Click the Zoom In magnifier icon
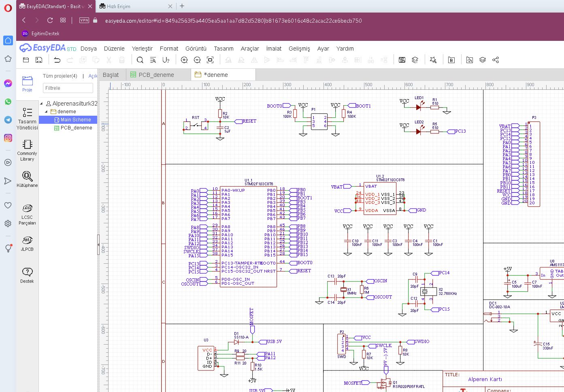 pos(184,60)
